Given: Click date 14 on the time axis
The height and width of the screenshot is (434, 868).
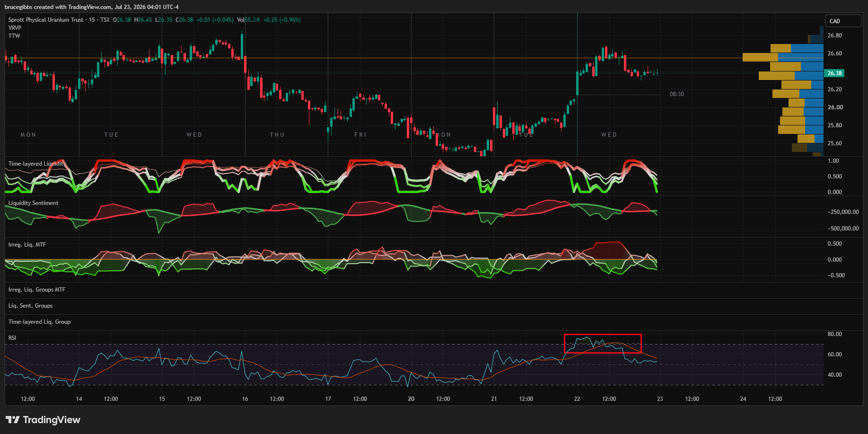Looking at the screenshot, I should coord(79,399).
